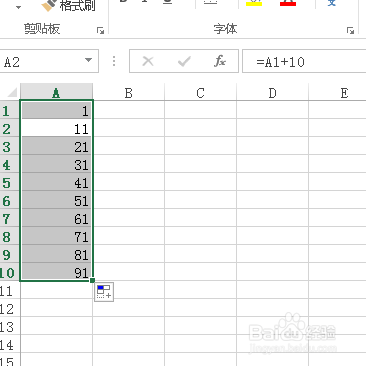This screenshot has width=366, height=366.
Task: Select cell A7 containing 61
Action: [56, 218]
